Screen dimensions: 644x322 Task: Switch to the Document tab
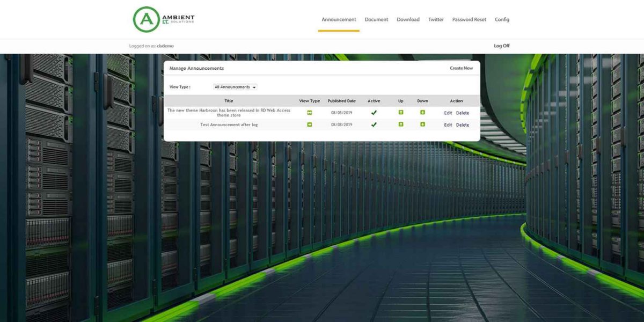coord(376,19)
